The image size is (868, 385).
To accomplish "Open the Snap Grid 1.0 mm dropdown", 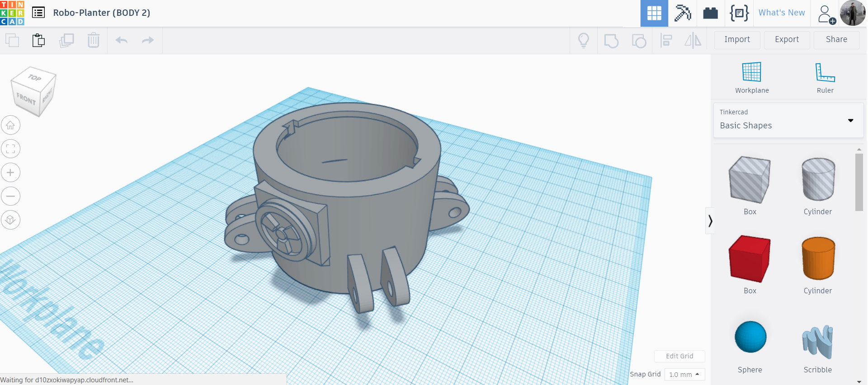I will (x=684, y=375).
